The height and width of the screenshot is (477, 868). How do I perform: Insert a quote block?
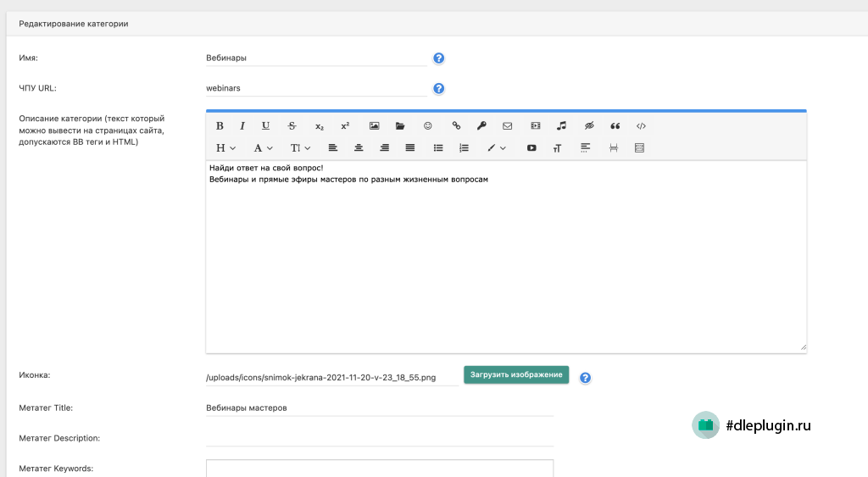pos(615,126)
